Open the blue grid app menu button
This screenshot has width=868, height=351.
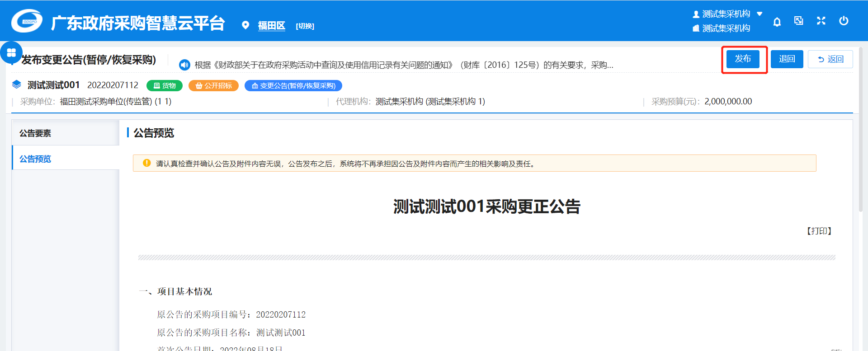[11, 52]
